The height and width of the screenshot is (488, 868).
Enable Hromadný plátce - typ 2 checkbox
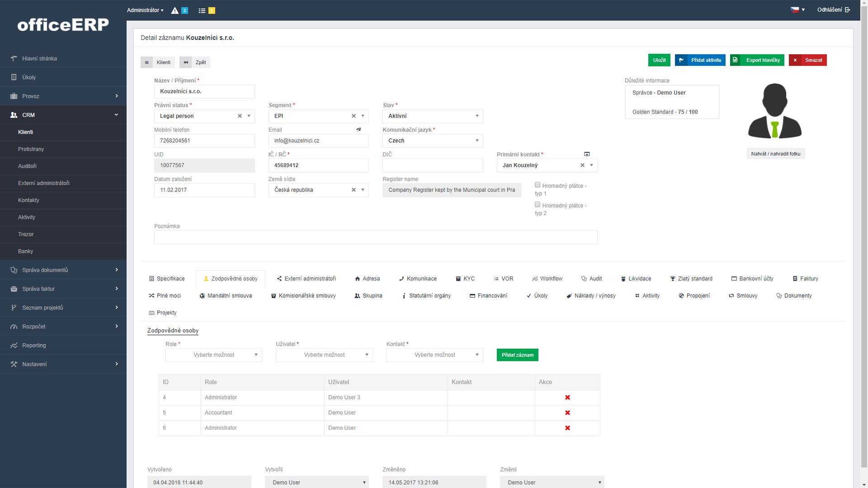pyautogui.click(x=538, y=205)
